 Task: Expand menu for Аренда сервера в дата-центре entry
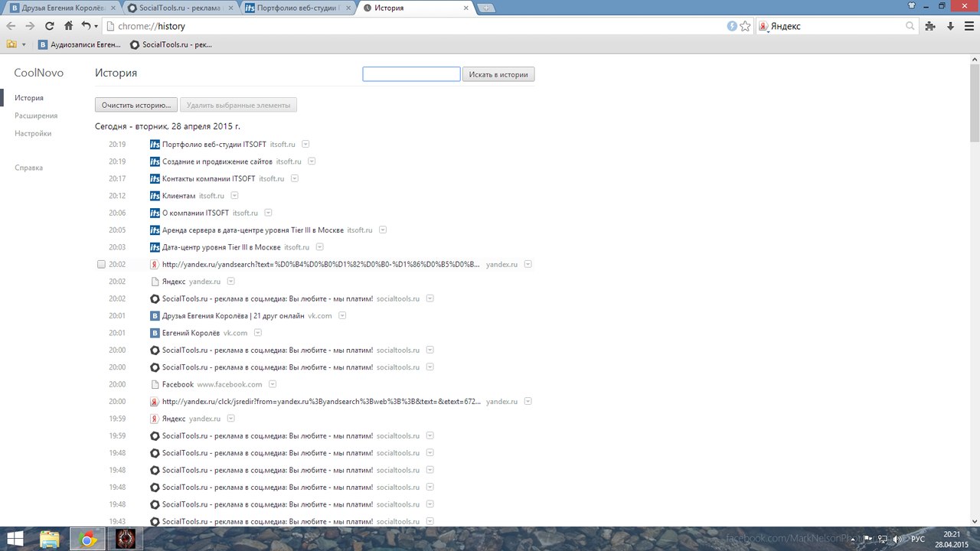pos(383,230)
